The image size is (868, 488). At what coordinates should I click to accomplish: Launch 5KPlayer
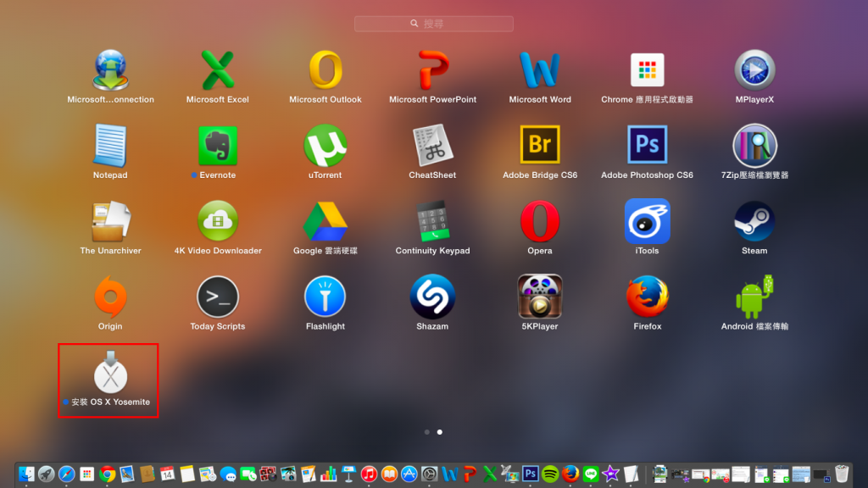[540, 298]
